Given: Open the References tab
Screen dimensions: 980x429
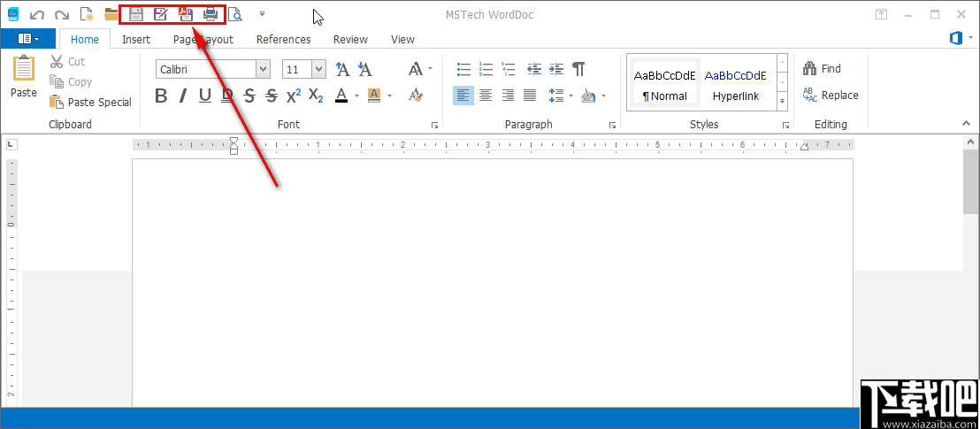Looking at the screenshot, I should coord(284,40).
